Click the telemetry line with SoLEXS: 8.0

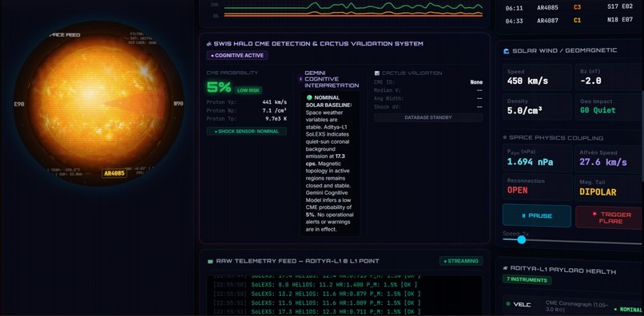tap(316, 285)
